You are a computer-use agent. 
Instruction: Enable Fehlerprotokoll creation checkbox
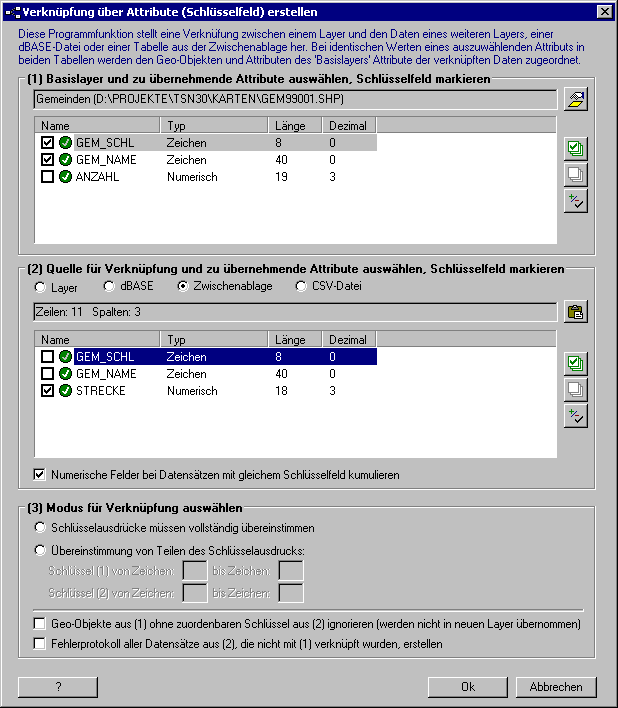[40, 643]
